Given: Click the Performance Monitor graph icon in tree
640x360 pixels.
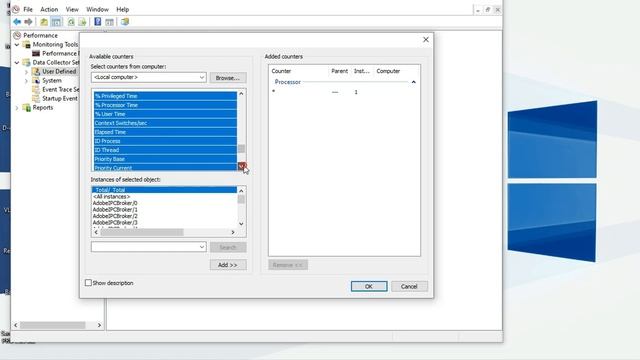Looking at the screenshot, I should pos(36,53).
